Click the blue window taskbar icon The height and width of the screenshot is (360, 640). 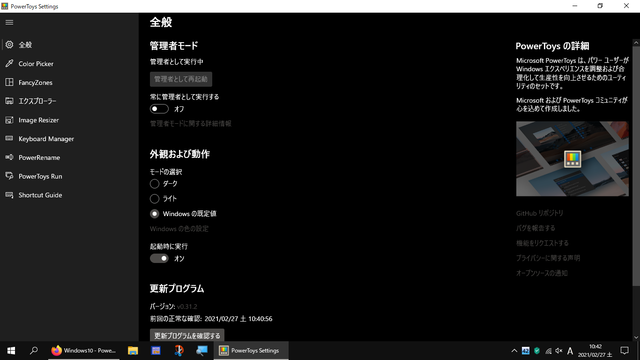pyautogui.click(x=156, y=351)
